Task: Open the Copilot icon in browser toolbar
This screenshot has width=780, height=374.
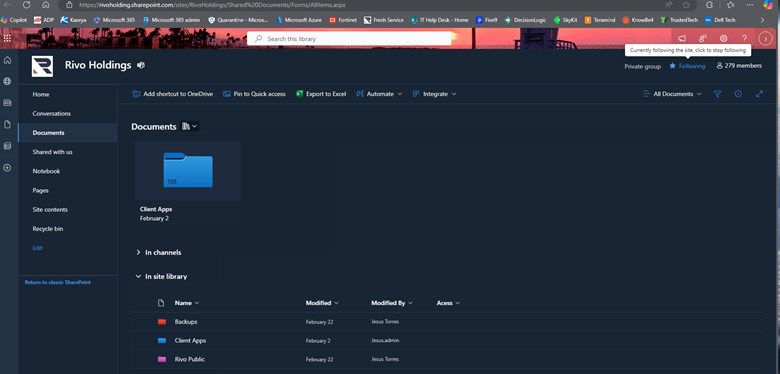Action: tap(768, 4)
